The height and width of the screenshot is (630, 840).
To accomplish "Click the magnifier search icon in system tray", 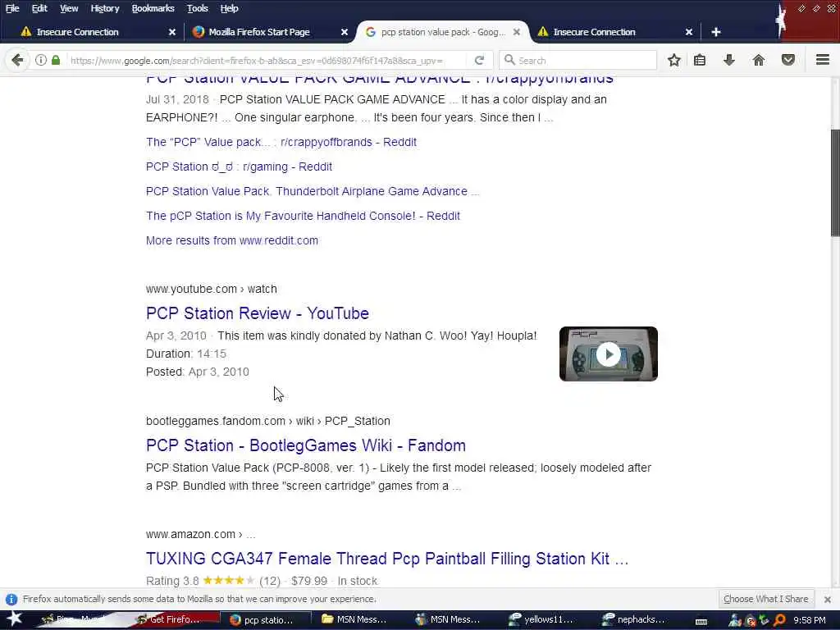I will pyautogui.click(x=779, y=620).
